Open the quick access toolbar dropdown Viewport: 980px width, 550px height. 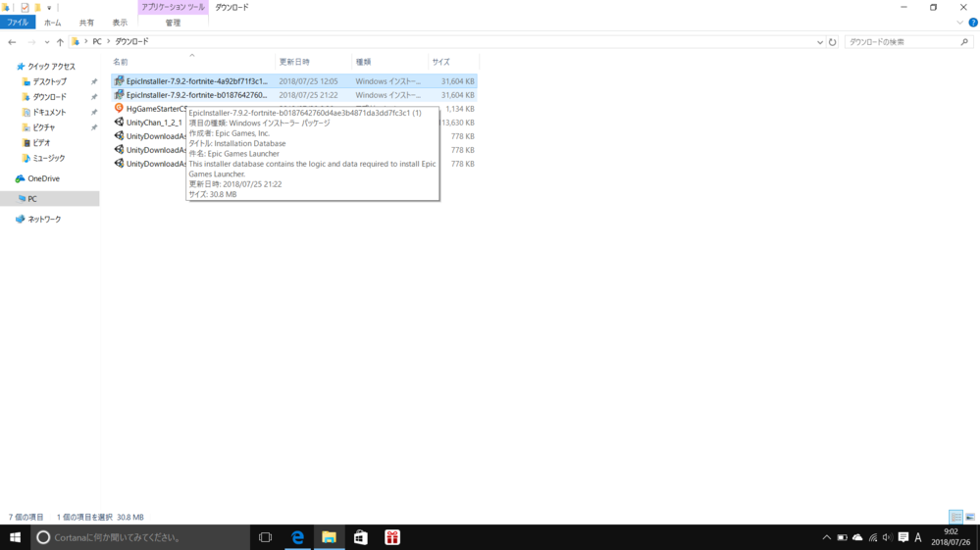pyautogui.click(x=49, y=8)
